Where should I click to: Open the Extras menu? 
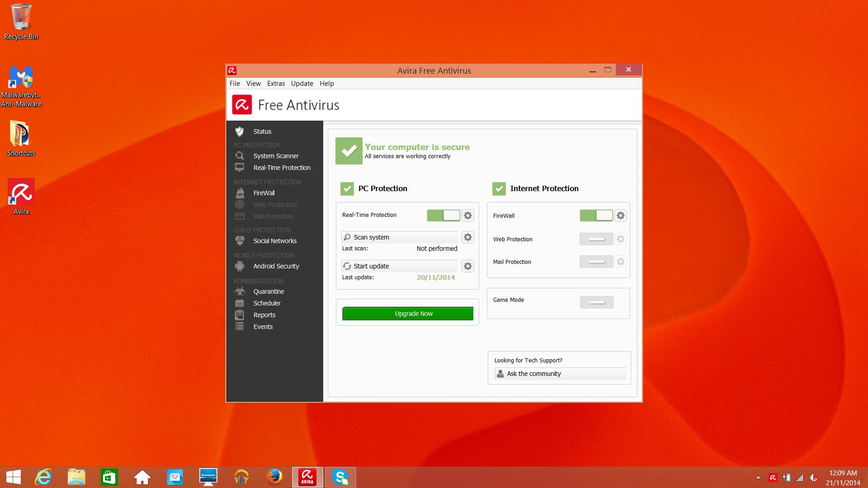pyautogui.click(x=276, y=83)
